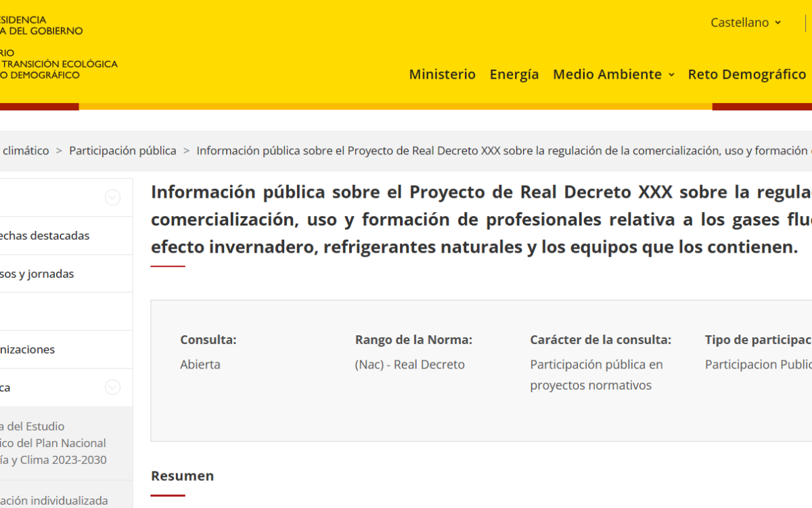Select the sidebar item ending in 'nizaciones'
812x508 pixels.
(28, 350)
